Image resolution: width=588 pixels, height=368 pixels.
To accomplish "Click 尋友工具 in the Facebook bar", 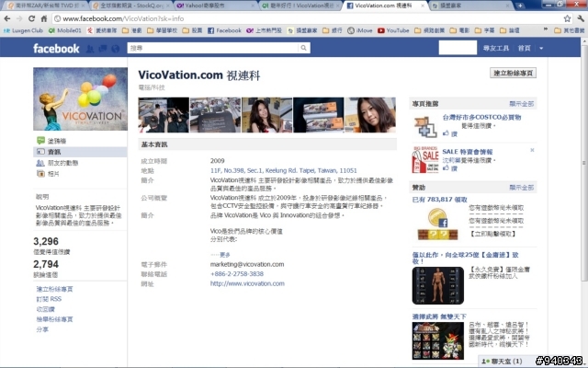I will (496, 48).
